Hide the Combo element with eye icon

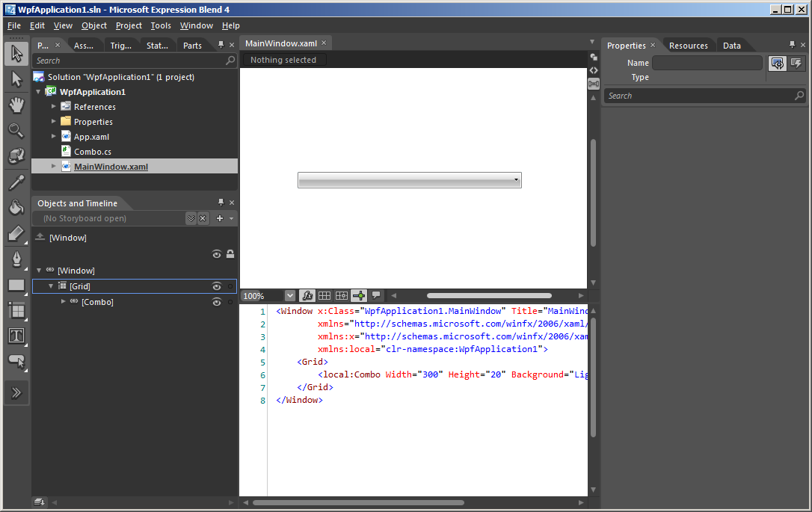pos(217,302)
